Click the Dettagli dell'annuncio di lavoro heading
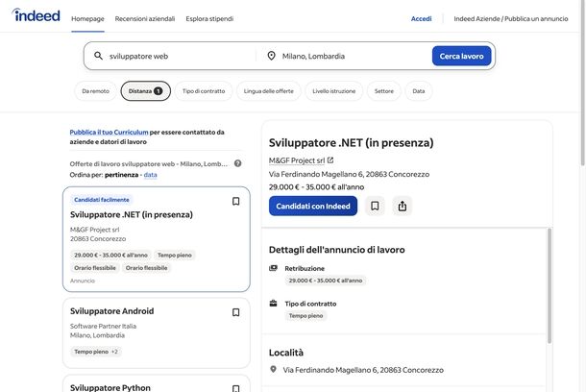 click(x=337, y=250)
